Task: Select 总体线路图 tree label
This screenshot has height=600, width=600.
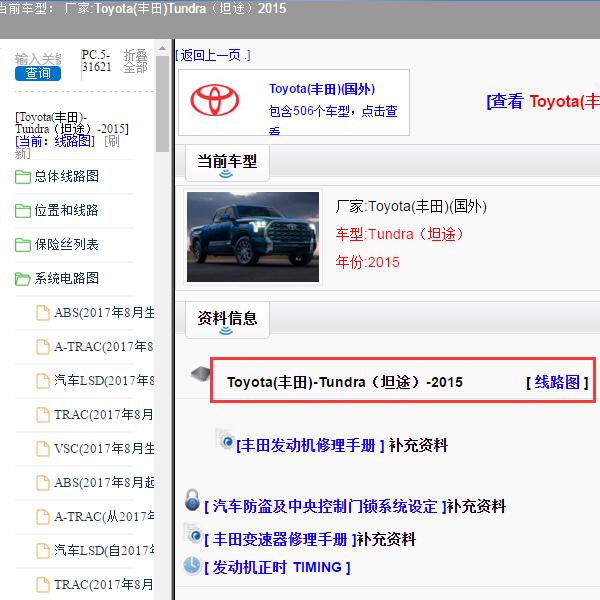Action: tap(67, 176)
